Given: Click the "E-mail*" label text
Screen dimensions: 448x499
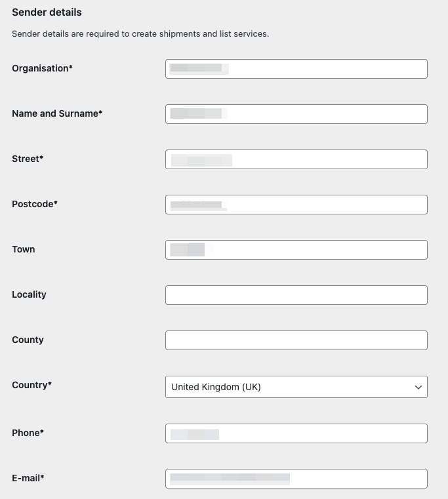Looking at the screenshot, I should pos(28,478).
